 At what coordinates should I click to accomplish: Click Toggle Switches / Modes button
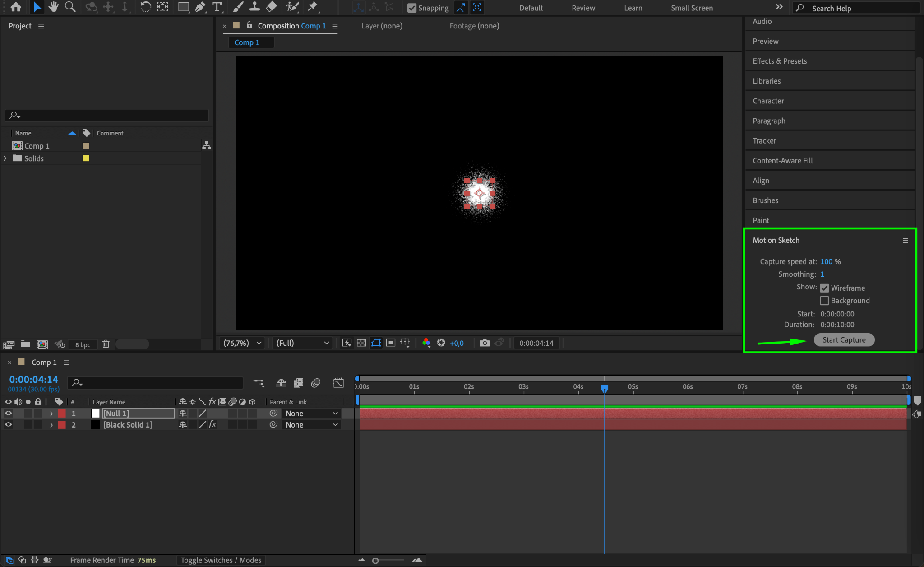point(221,560)
